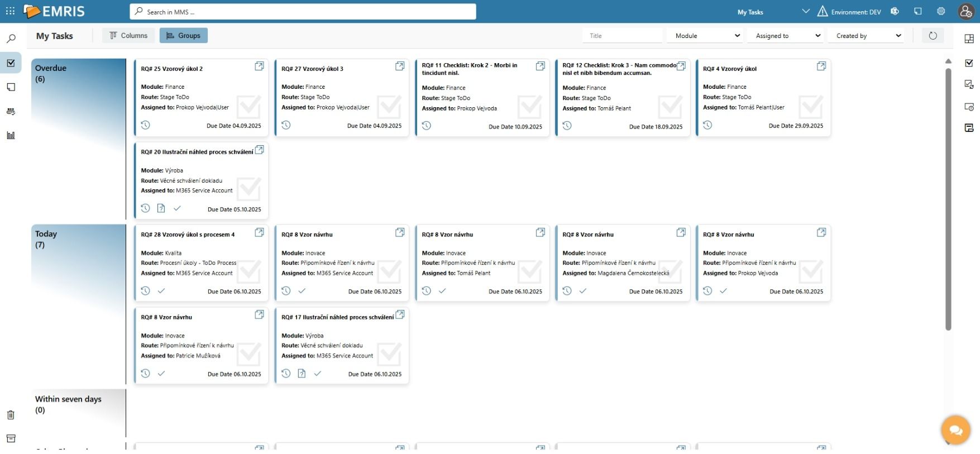
Task: Check off RQ# 8 task assigned to Tomáš Pelant
Action: point(442,291)
